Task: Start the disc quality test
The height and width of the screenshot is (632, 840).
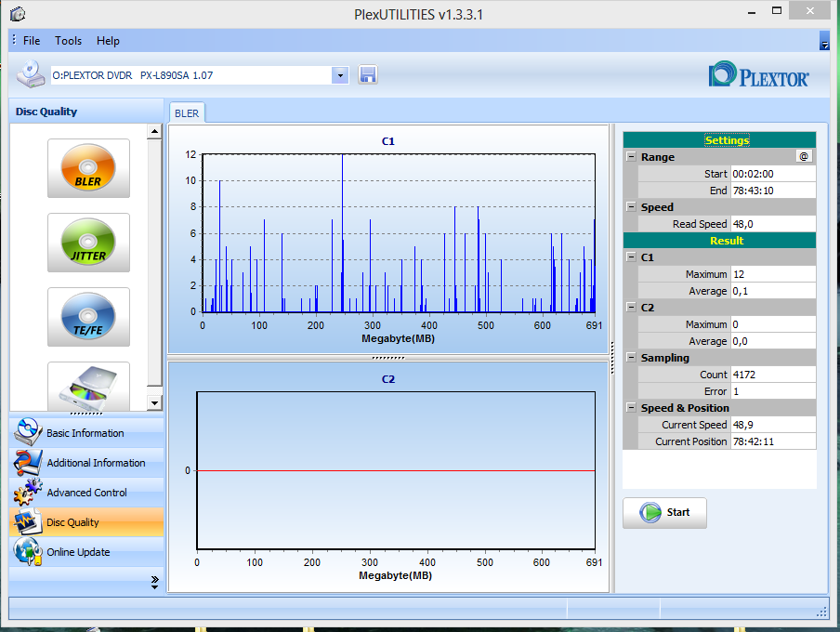Action: click(x=664, y=513)
